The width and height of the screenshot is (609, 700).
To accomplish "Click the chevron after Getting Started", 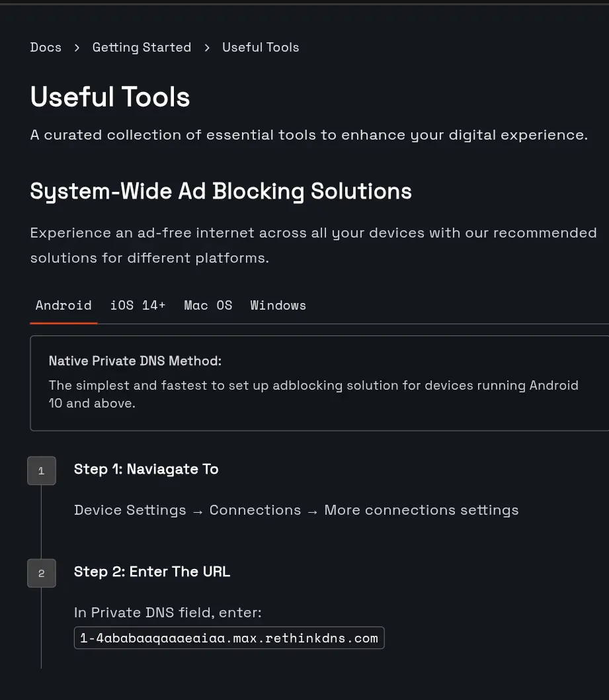I will tap(206, 48).
